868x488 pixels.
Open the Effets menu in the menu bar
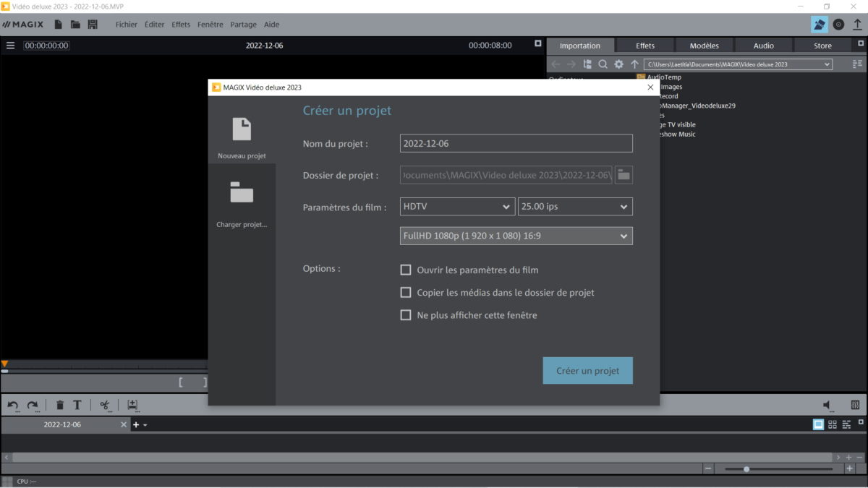pyautogui.click(x=181, y=25)
